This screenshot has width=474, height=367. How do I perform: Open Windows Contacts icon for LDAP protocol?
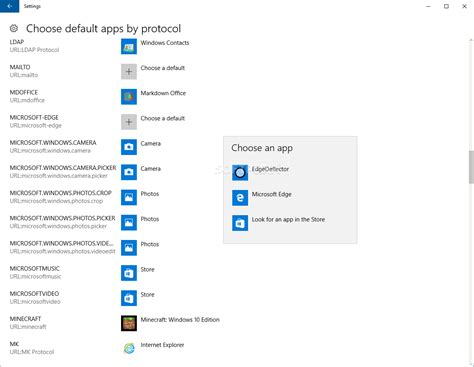coord(129,46)
